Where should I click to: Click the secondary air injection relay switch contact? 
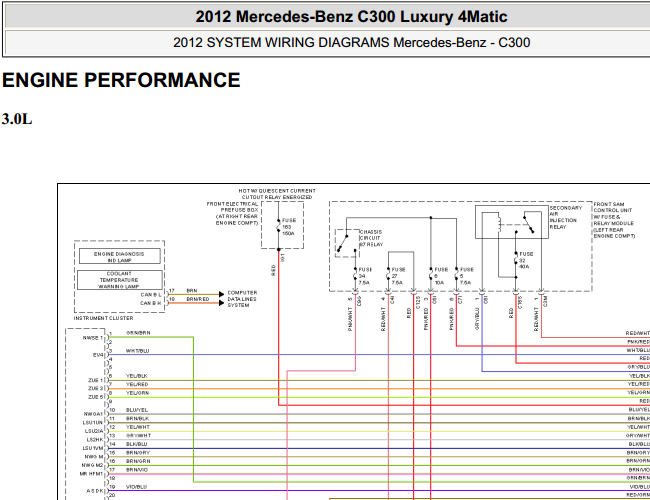pos(528,224)
